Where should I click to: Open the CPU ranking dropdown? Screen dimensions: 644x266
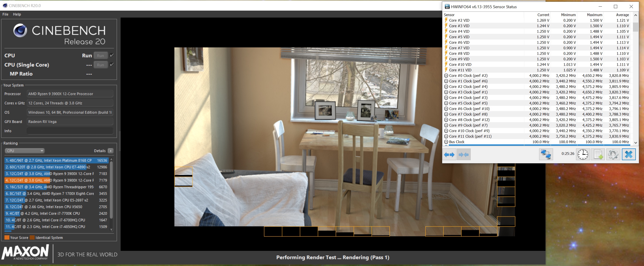tap(25, 151)
